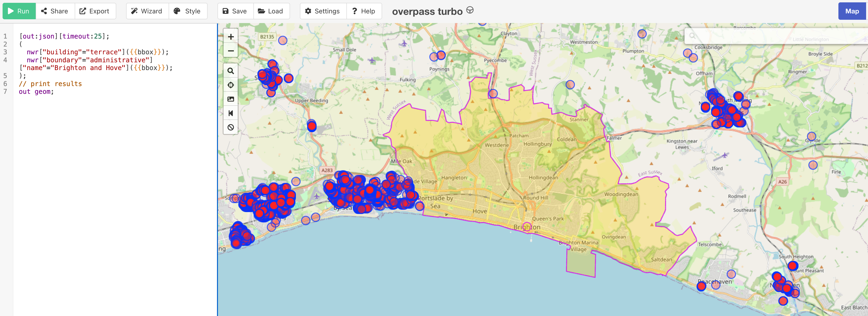Click the gear Settings icon
The height and width of the screenshot is (316, 868).
[308, 11]
